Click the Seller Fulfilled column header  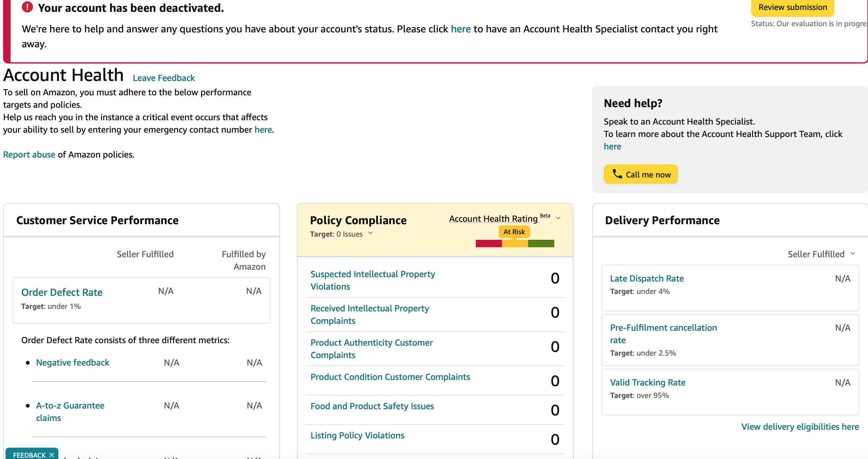point(145,254)
